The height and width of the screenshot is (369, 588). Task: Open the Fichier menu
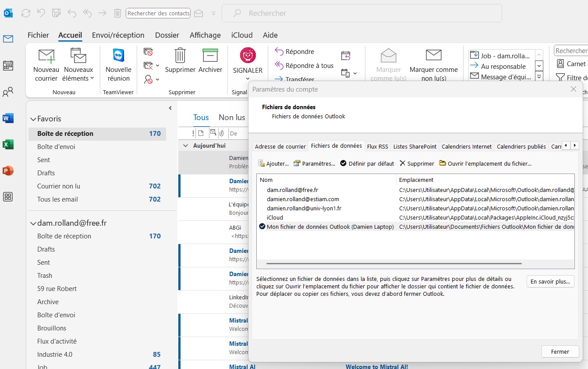tap(38, 35)
